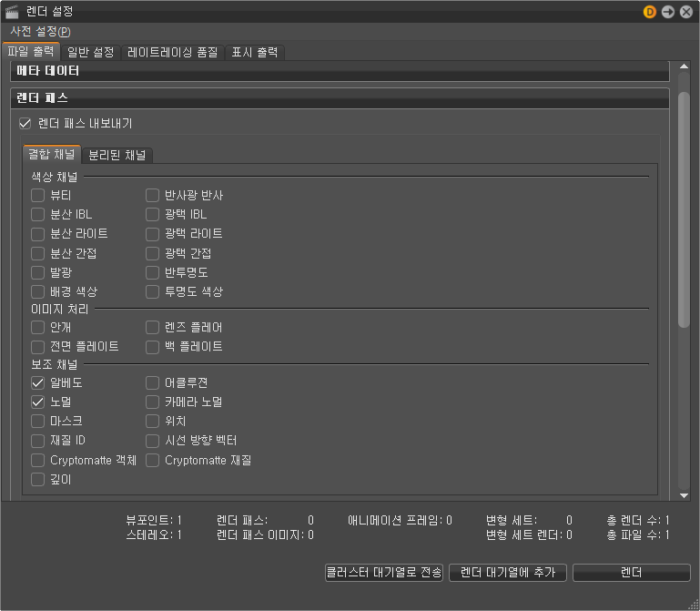Enable the 렌즈 플레어 checkbox
The image size is (700, 611).
point(152,328)
